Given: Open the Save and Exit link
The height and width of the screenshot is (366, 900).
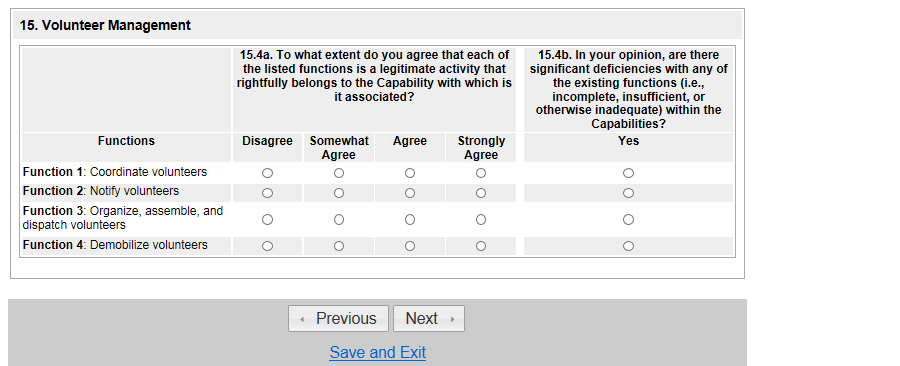Looking at the screenshot, I should click(x=378, y=352).
